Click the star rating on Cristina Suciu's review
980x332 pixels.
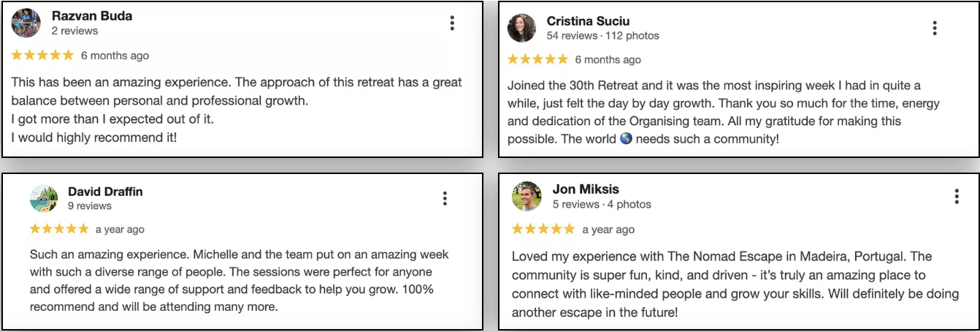point(537,59)
